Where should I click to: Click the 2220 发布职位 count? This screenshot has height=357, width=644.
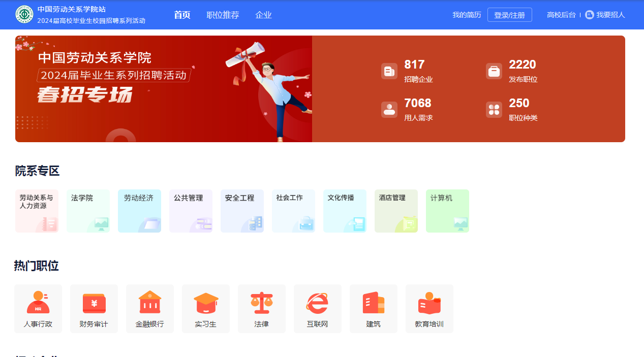[523, 64]
